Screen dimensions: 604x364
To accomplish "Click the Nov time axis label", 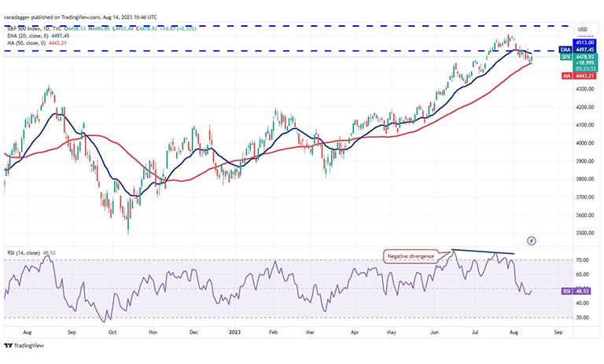I will (x=153, y=332).
